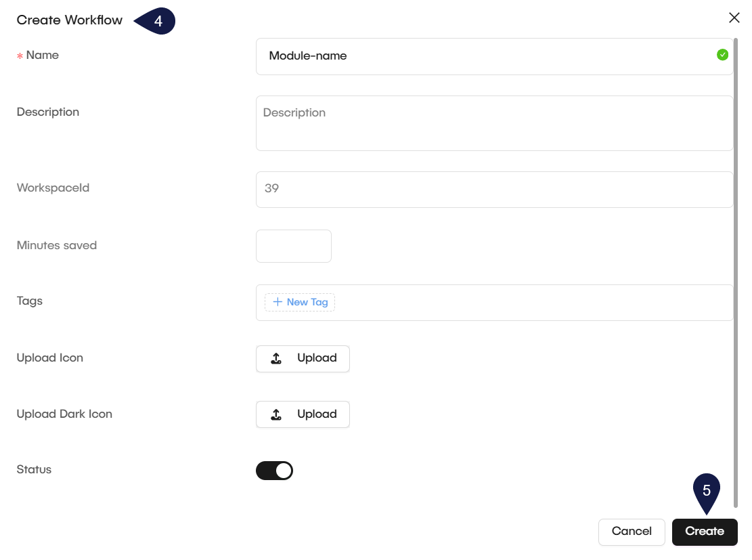This screenshot has height=560, width=752.
Task: Select the Minutes saved input box
Action: [x=293, y=246]
